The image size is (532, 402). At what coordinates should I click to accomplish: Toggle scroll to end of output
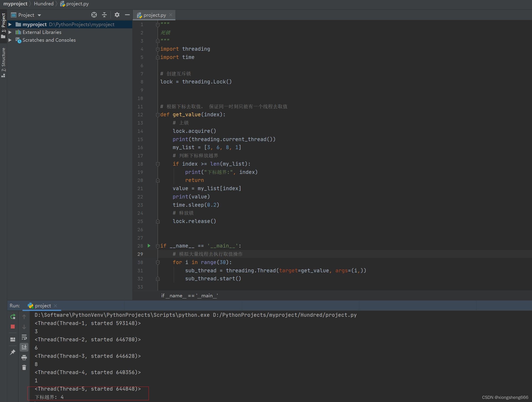[x=24, y=347]
